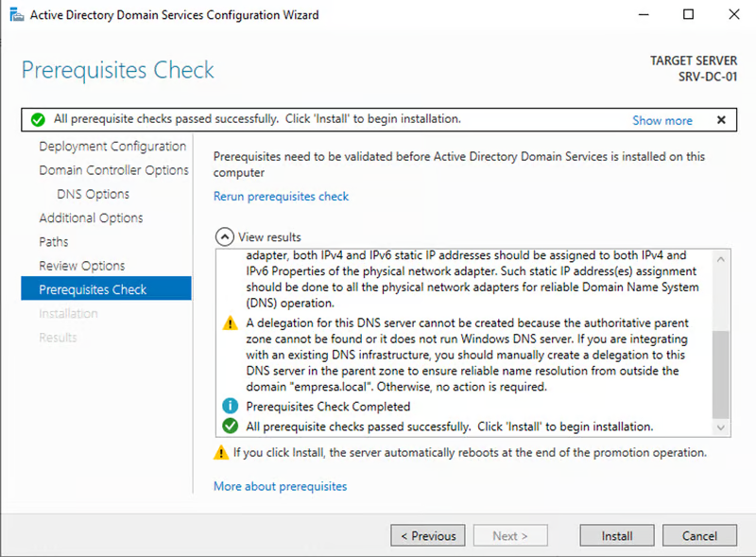756x557 pixels.
Task: Open the More about prerequisites link
Action: coord(280,486)
